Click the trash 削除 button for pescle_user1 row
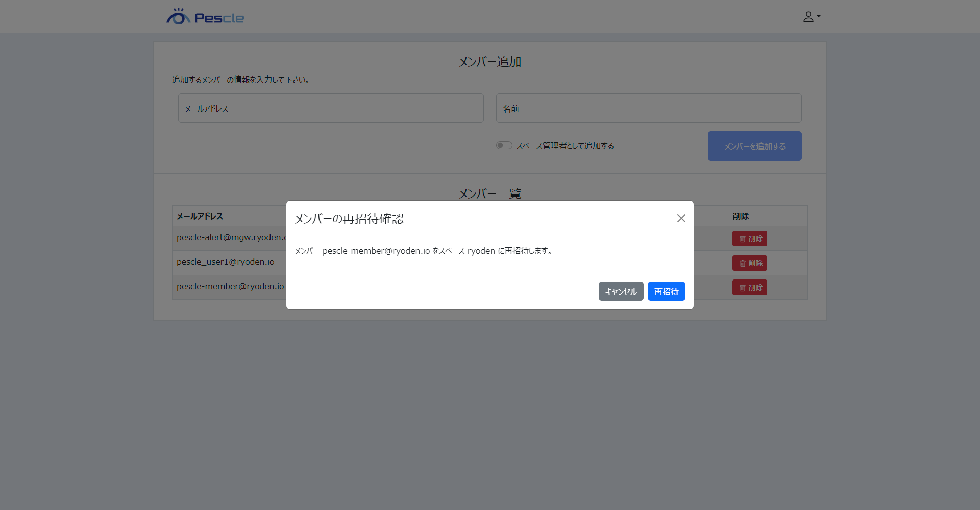Image resolution: width=980 pixels, height=510 pixels. pyautogui.click(x=749, y=263)
